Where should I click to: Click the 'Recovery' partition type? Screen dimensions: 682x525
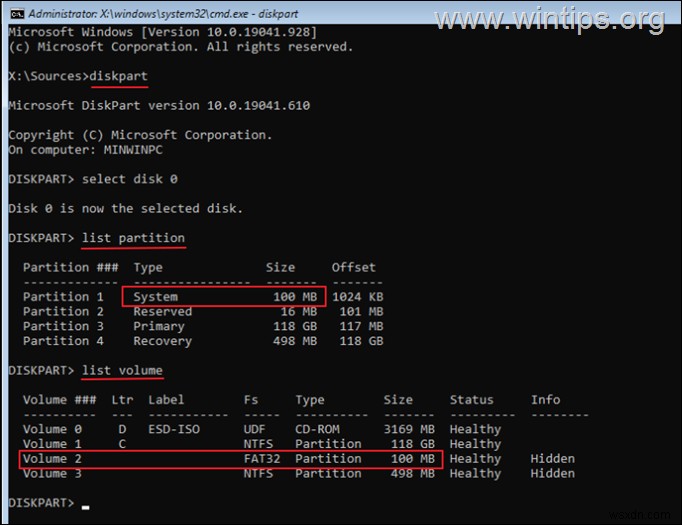[163, 341]
